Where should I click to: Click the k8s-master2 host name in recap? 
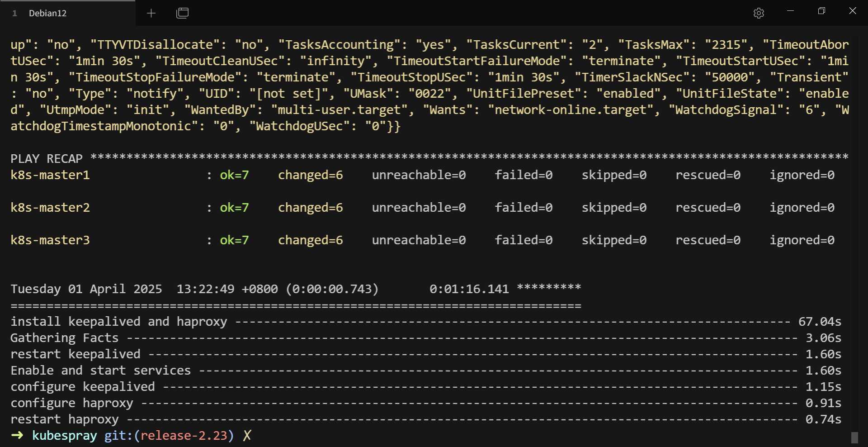pyautogui.click(x=50, y=208)
